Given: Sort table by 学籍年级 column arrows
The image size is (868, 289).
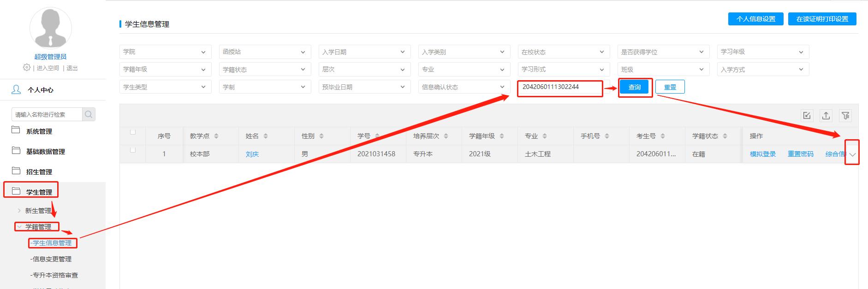Looking at the screenshot, I should tap(502, 136).
